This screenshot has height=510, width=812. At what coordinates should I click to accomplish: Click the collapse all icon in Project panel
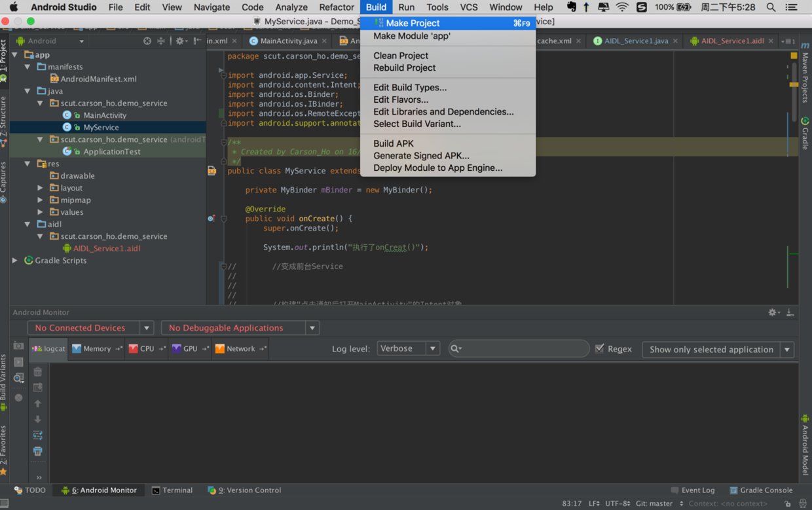tap(161, 41)
